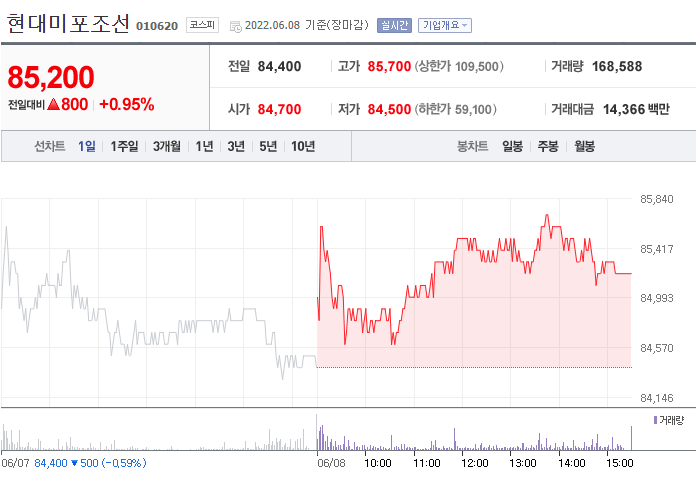Click the 하한가 59,100 text
Viewport: 696px width, 478px height.
click(x=455, y=109)
